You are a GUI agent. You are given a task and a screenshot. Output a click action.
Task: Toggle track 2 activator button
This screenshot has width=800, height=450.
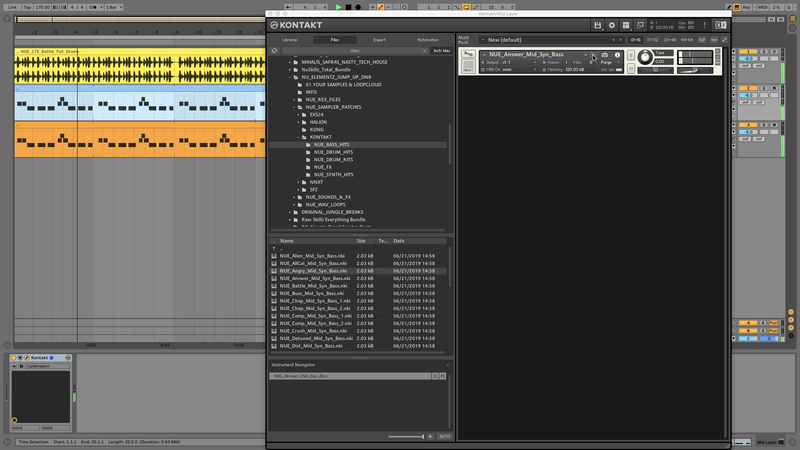(748, 88)
